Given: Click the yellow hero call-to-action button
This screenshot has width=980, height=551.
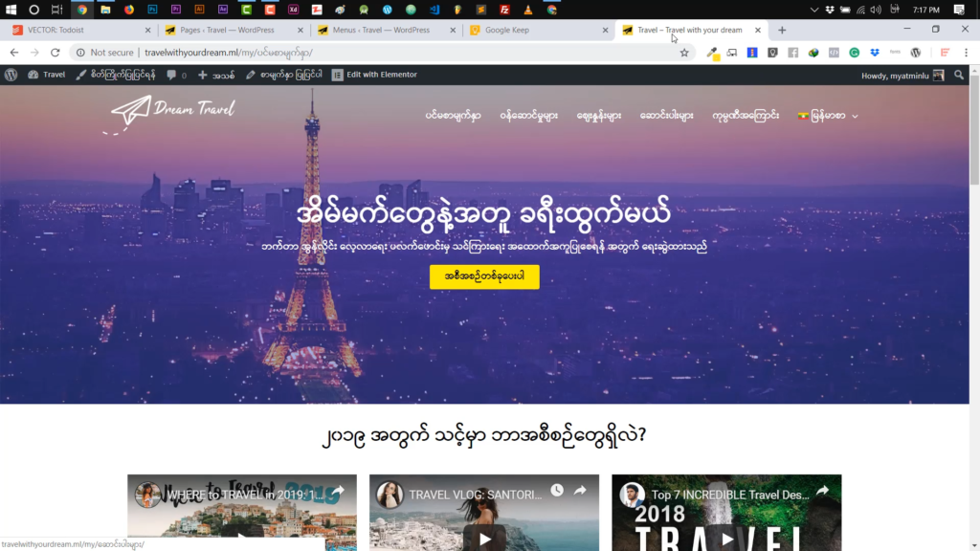Looking at the screenshot, I should 484,276.
